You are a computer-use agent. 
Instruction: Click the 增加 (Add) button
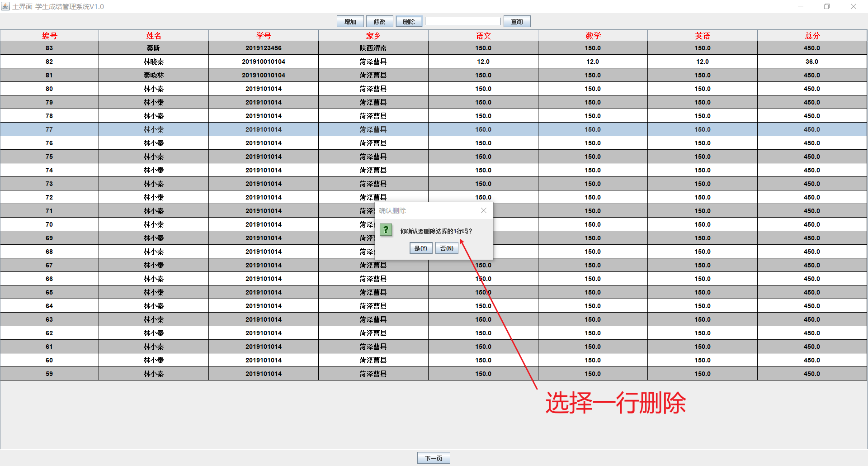350,22
